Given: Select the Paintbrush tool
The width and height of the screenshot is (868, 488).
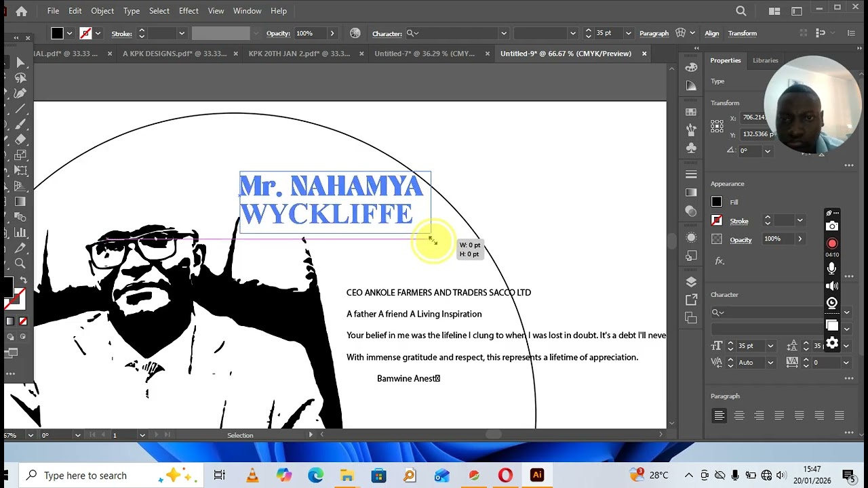Looking at the screenshot, I should tap(20, 125).
